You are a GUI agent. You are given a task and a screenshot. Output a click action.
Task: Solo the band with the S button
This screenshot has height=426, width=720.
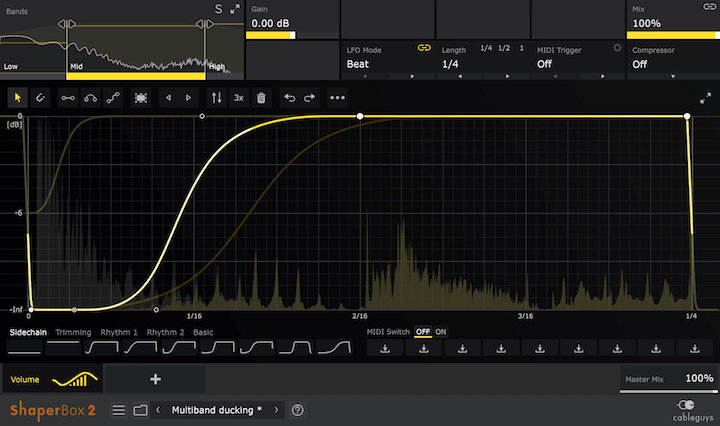click(x=219, y=9)
